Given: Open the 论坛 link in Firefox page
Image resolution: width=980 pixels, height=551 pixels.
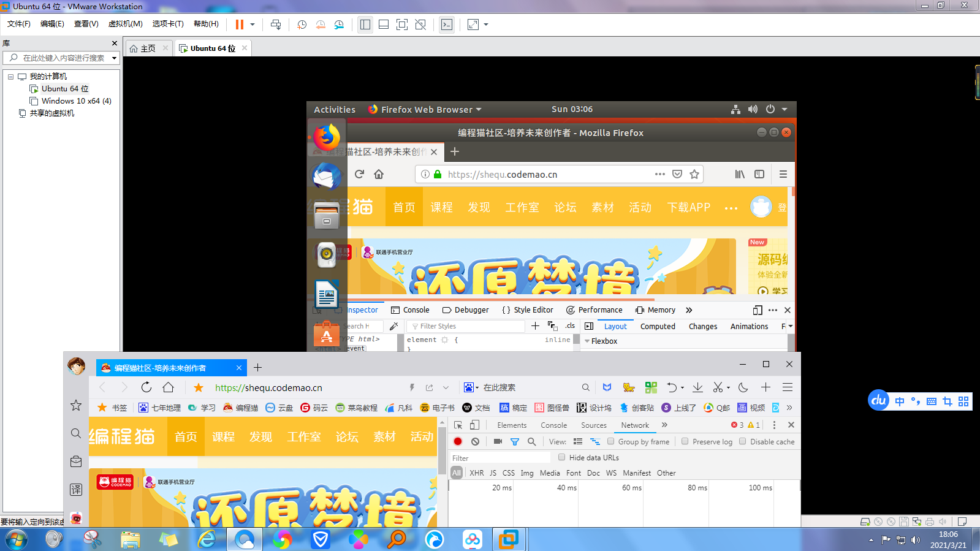Looking at the screenshot, I should click(565, 207).
